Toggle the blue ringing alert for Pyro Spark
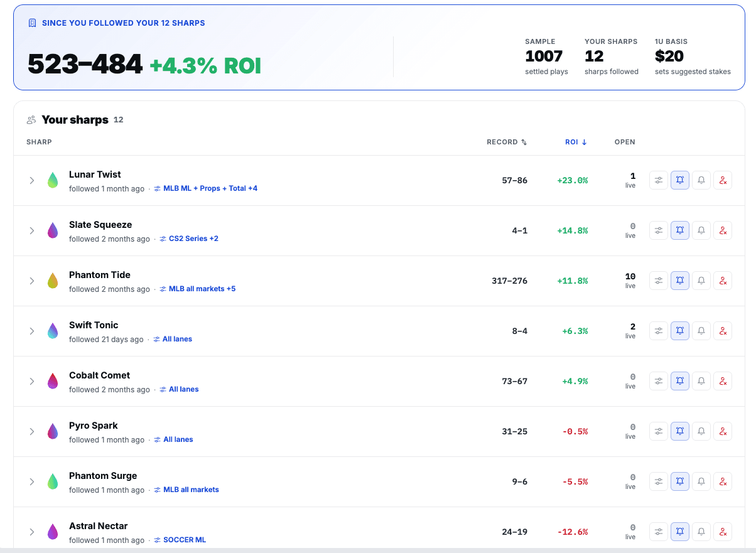Image resolution: width=756 pixels, height=553 pixels. (x=680, y=431)
